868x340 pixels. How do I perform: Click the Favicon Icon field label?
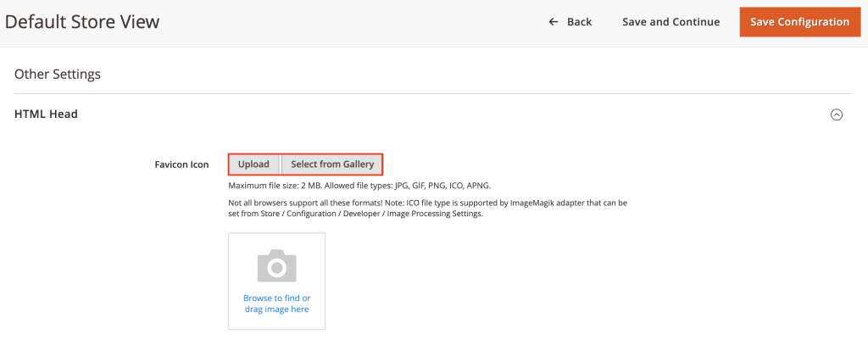(181, 164)
